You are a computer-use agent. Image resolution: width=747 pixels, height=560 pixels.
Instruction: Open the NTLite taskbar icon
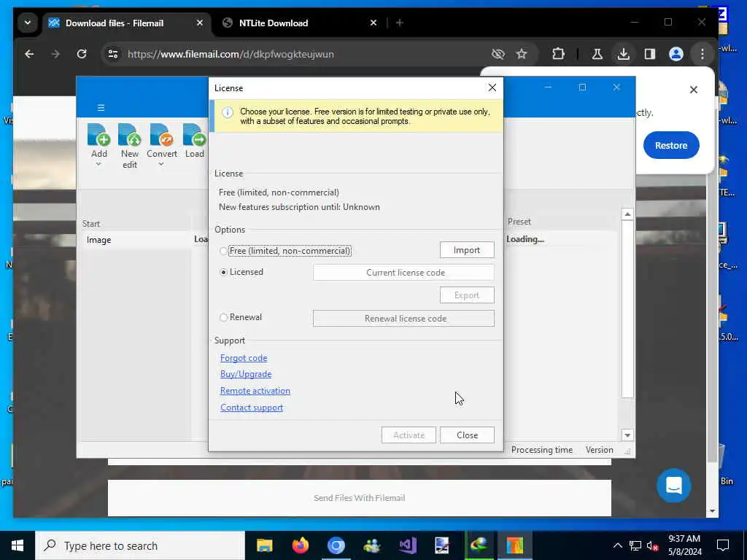(x=514, y=545)
